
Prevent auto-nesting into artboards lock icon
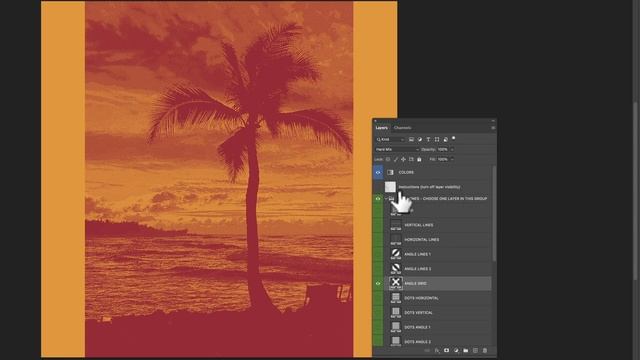point(411,159)
